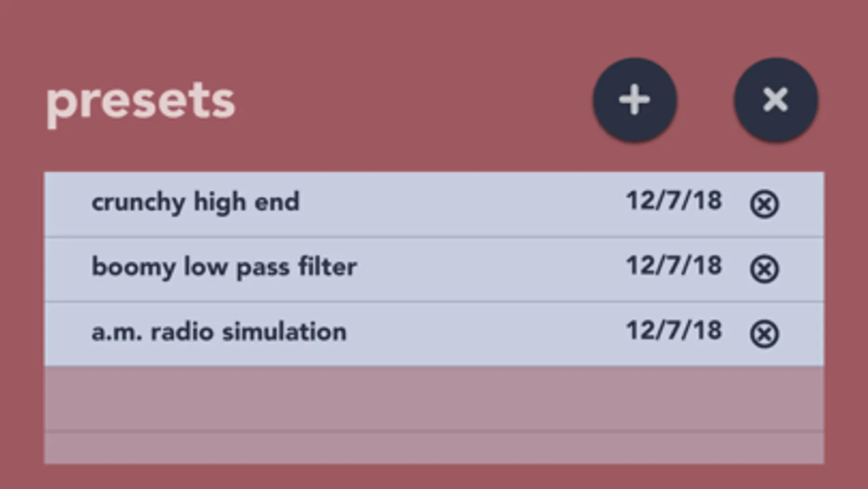Select the text "boomy low pass filter"
The width and height of the screenshot is (868, 489).
(x=224, y=267)
